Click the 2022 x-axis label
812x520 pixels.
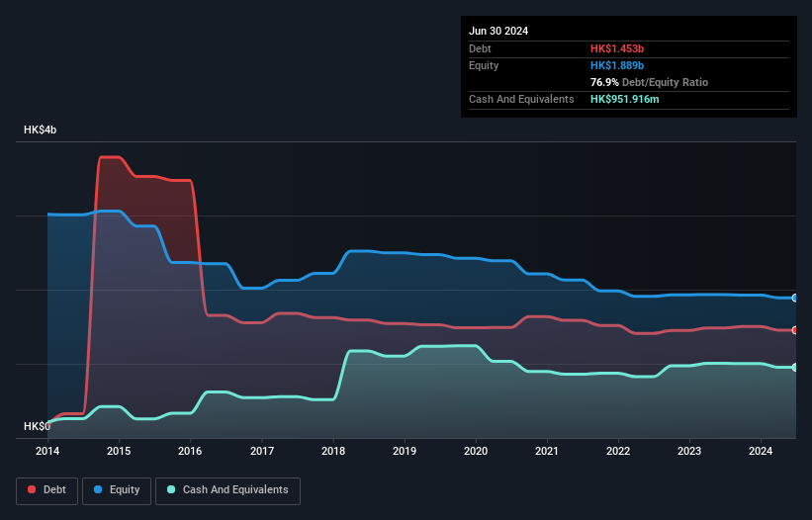click(x=618, y=451)
